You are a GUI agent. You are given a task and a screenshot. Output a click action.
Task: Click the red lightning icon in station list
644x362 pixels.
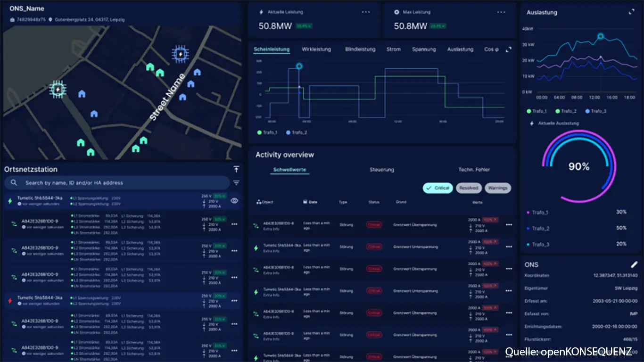pyautogui.click(x=10, y=300)
